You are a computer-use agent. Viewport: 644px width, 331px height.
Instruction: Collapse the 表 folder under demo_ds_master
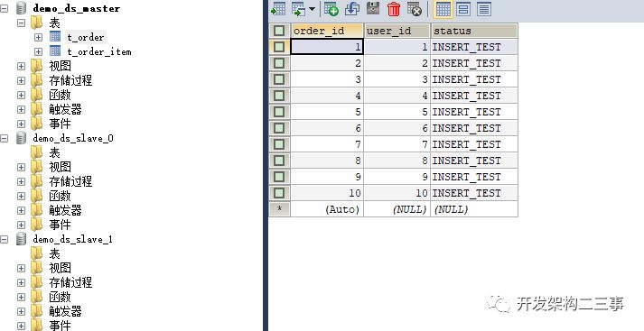21,23
